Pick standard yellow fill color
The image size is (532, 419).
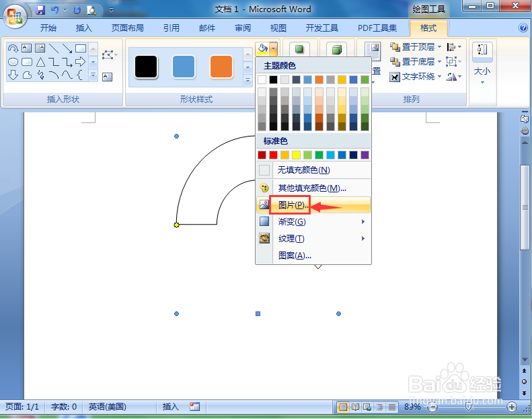tap(296, 155)
